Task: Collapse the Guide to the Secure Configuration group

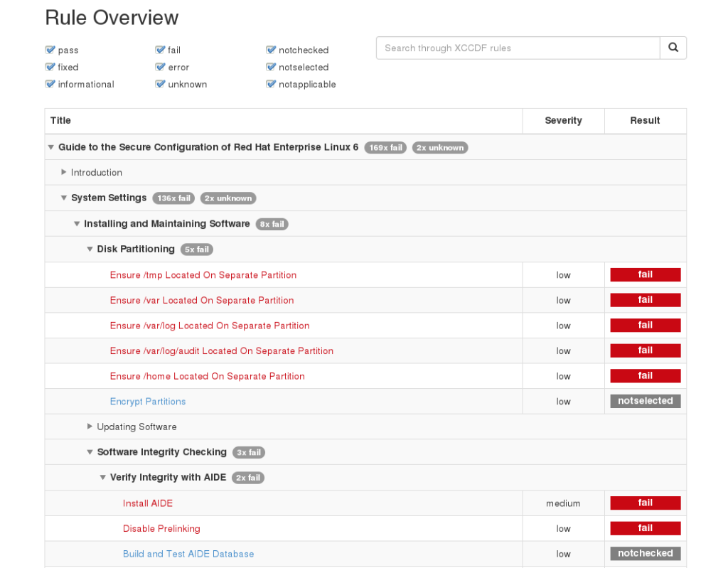Action: [51, 147]
